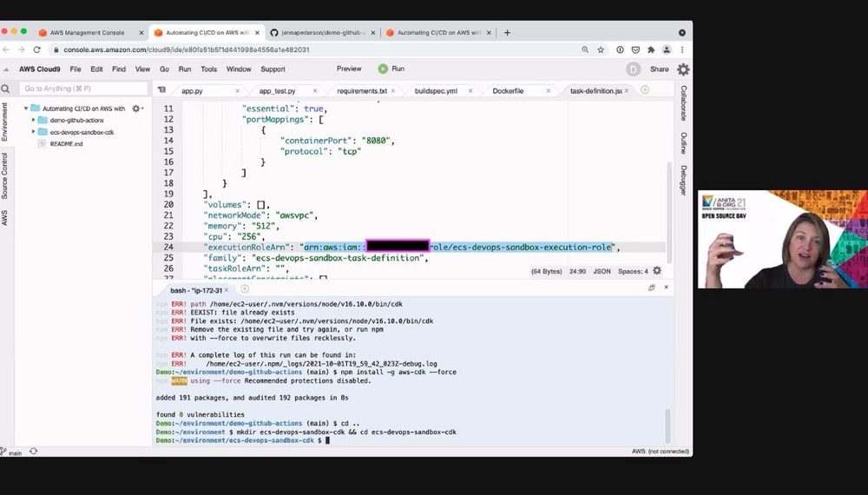
Task: Open the Chrome profile icon
Action: pyautogui.click(x=667, y=49)
